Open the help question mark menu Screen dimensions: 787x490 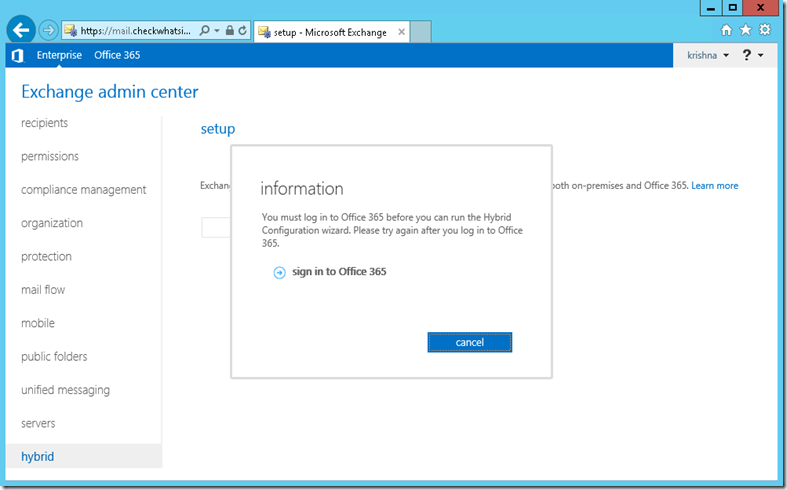[752, 55]
